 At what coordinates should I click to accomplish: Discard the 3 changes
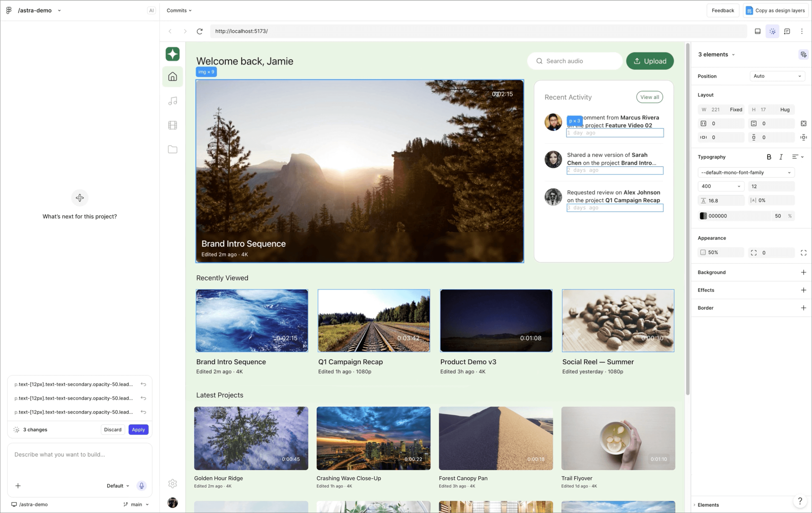(112, 429)
